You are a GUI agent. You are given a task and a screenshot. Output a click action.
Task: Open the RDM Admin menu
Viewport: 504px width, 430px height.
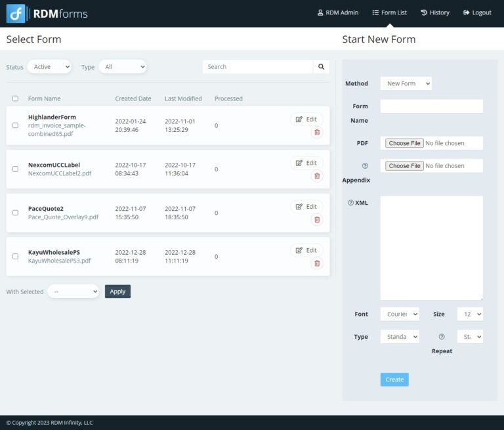[x=338, y=12]
